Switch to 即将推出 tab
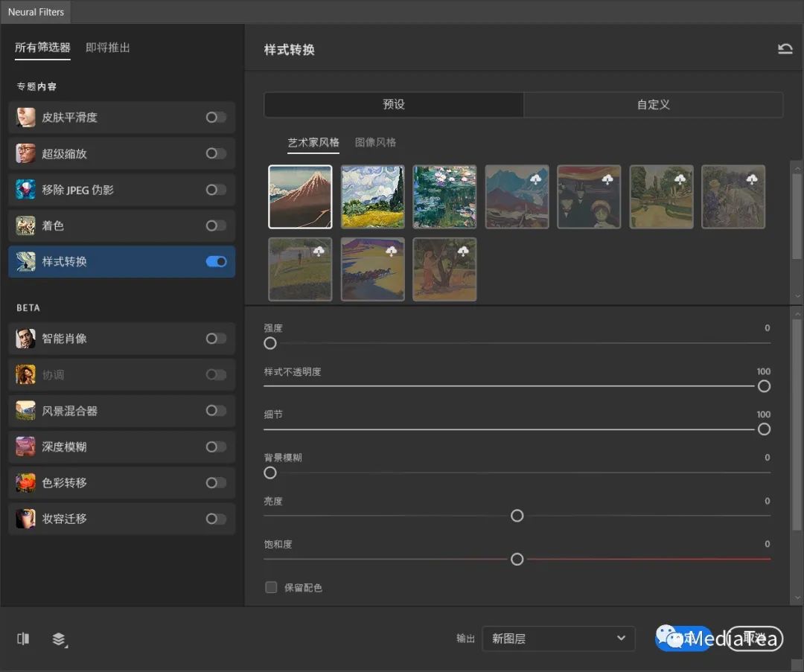Screen dimensions: 804x672 pos(108,48)
